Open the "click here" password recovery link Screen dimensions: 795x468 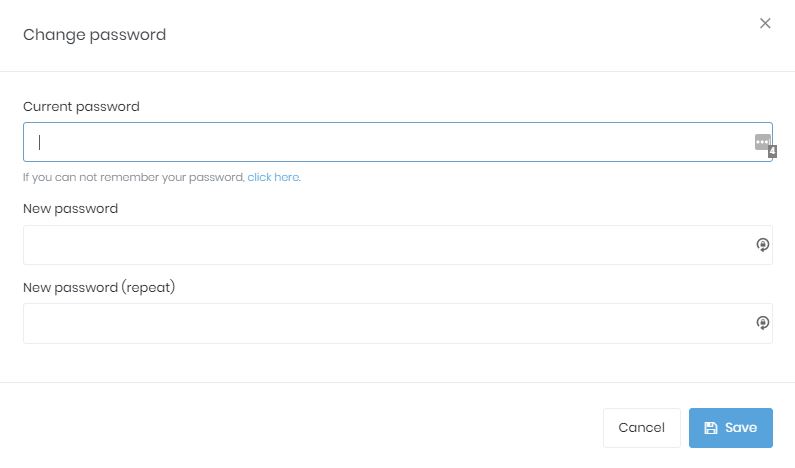click(273, 177)
